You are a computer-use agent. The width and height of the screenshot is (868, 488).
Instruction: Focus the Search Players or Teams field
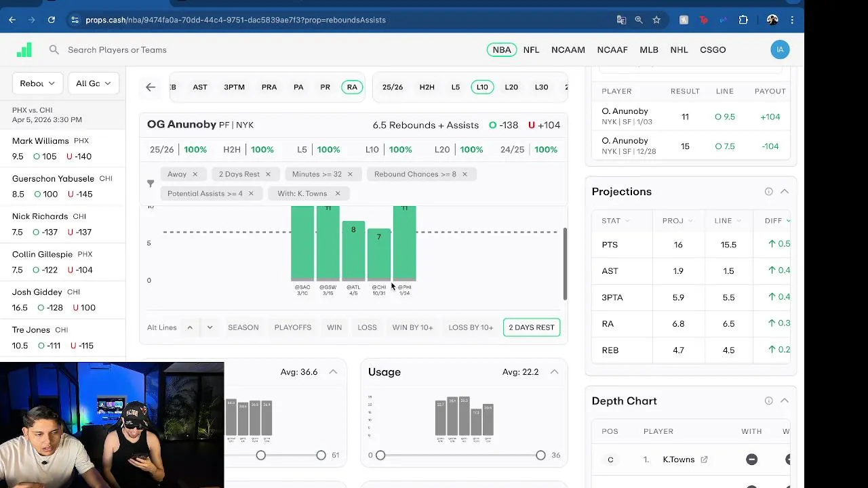pyautogui.click(x=117, y=49)
